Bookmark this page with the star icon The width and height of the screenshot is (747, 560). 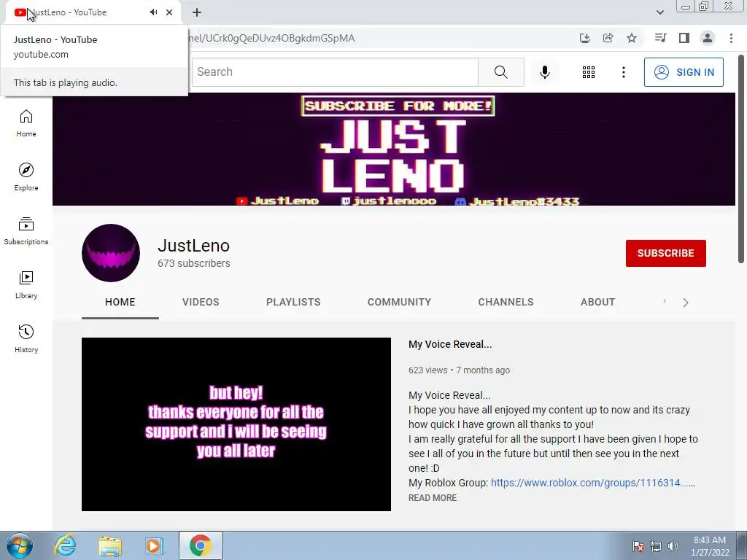click(x=632, y=38)
